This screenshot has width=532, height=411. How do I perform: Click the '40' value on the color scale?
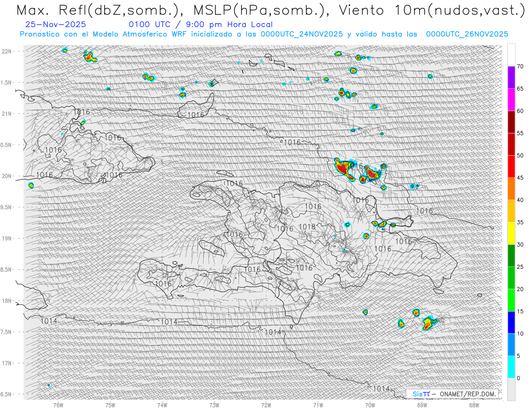tap(520, 200)
